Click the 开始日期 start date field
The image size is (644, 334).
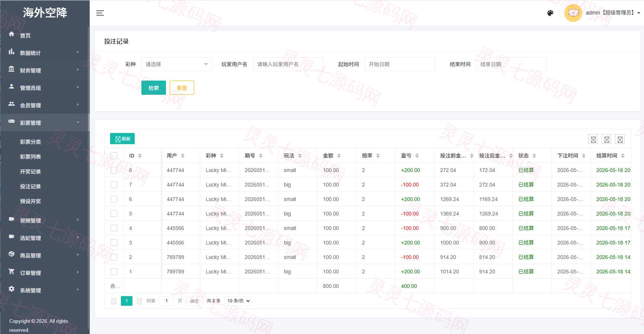(x=400, y=64)
